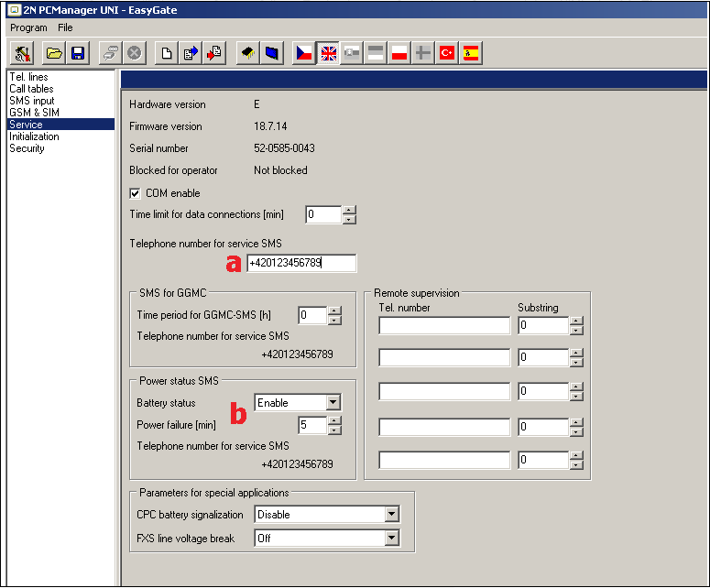Click the greyed round X stop icon
710x588 pixels.
tap(135, 53)
